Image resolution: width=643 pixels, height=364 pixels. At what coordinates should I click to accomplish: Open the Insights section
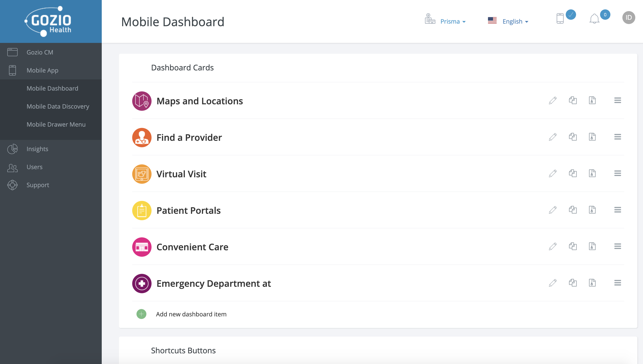click(37, 149)
